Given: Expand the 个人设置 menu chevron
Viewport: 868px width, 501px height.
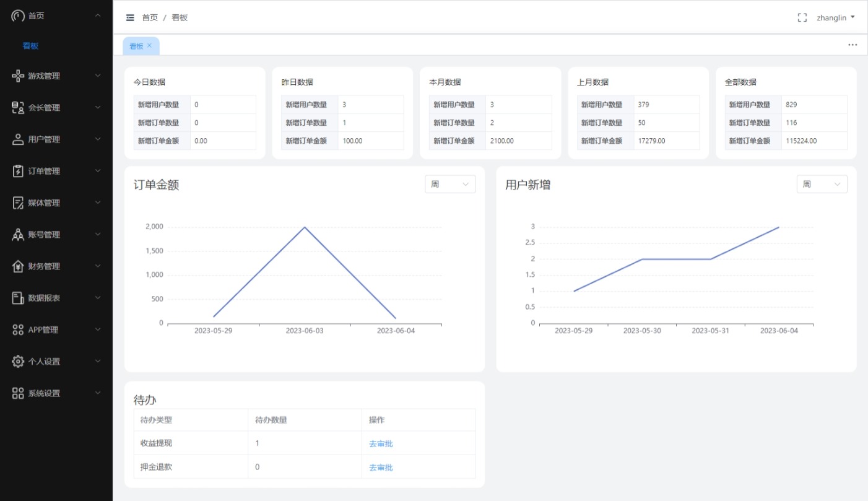Looking at the screenshot, I should (98, 361).
